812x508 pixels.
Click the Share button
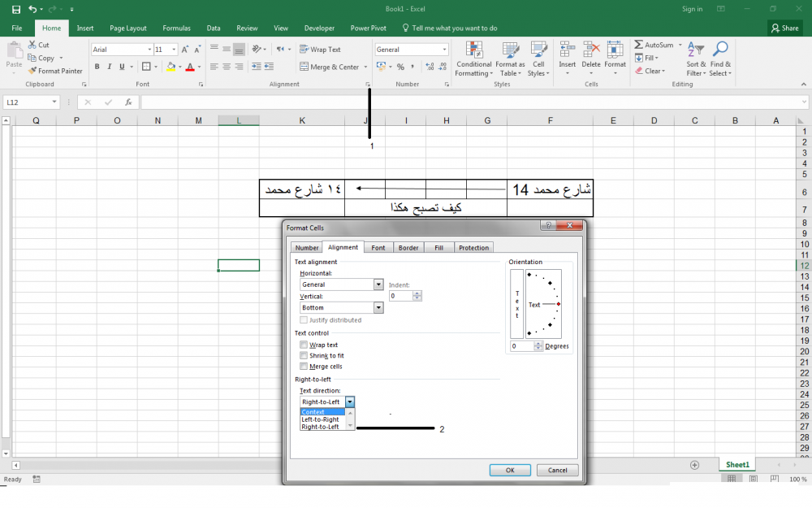click(x=785, y=28)
